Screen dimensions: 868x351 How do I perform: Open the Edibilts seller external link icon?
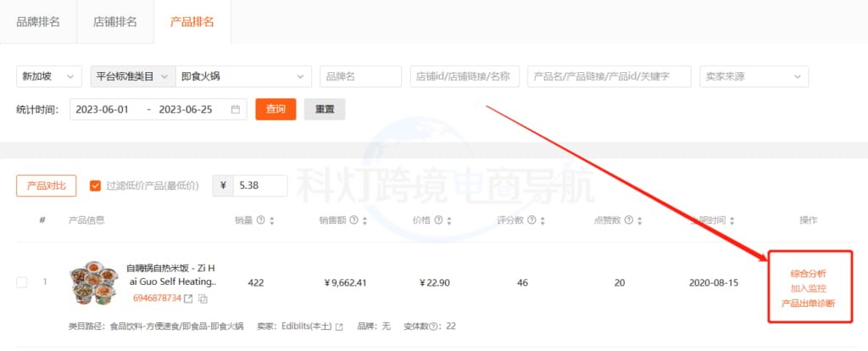339,326
